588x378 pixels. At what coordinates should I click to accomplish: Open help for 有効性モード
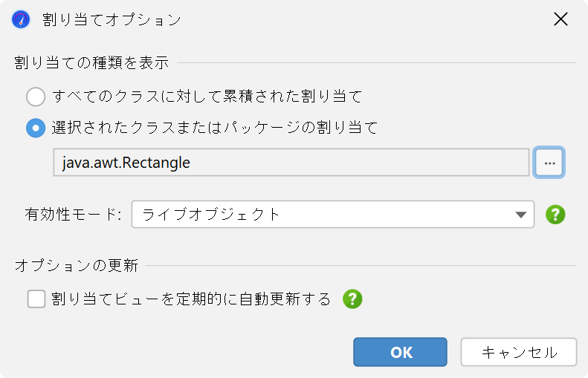[x=555, y=215]
